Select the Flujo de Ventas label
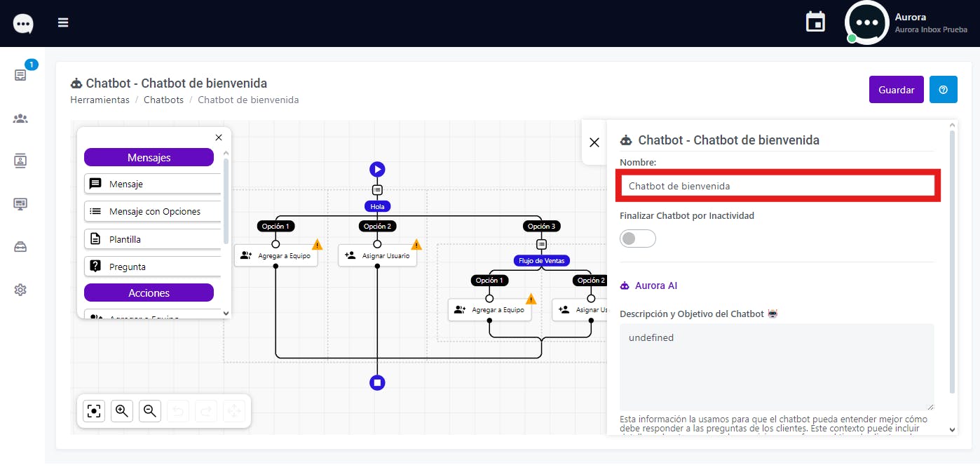This screenshot has width=980, height=470. pos(541,260)
